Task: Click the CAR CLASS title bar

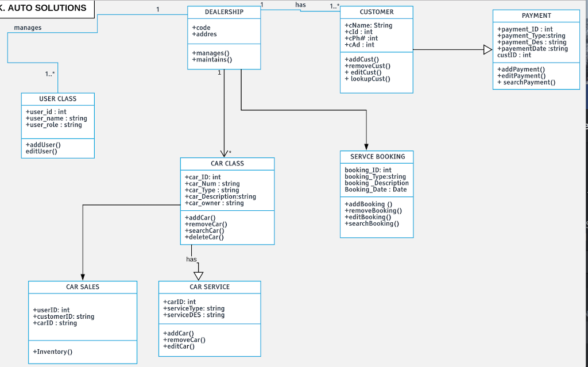Action: point(227,164)
